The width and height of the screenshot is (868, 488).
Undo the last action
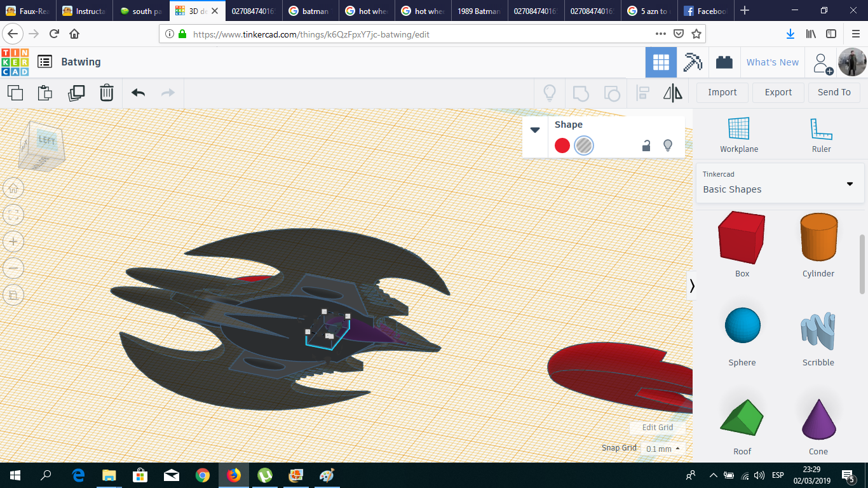(138, 93)
